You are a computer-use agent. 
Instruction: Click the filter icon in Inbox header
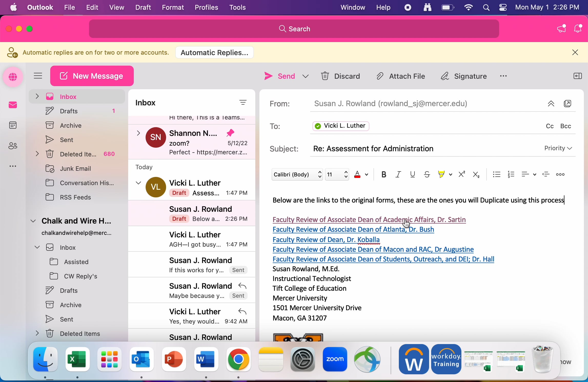click(243, 103)
